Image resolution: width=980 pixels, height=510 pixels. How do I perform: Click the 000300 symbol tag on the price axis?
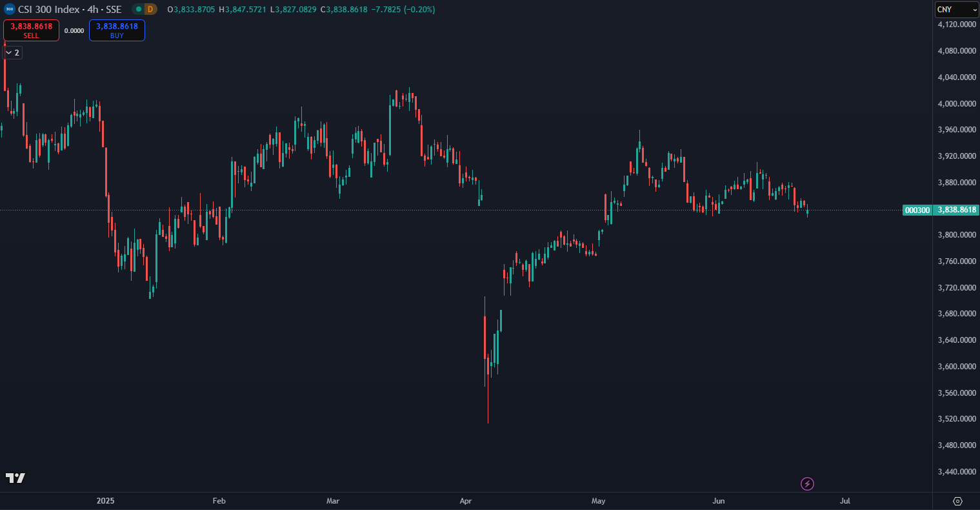click(917, 210)
